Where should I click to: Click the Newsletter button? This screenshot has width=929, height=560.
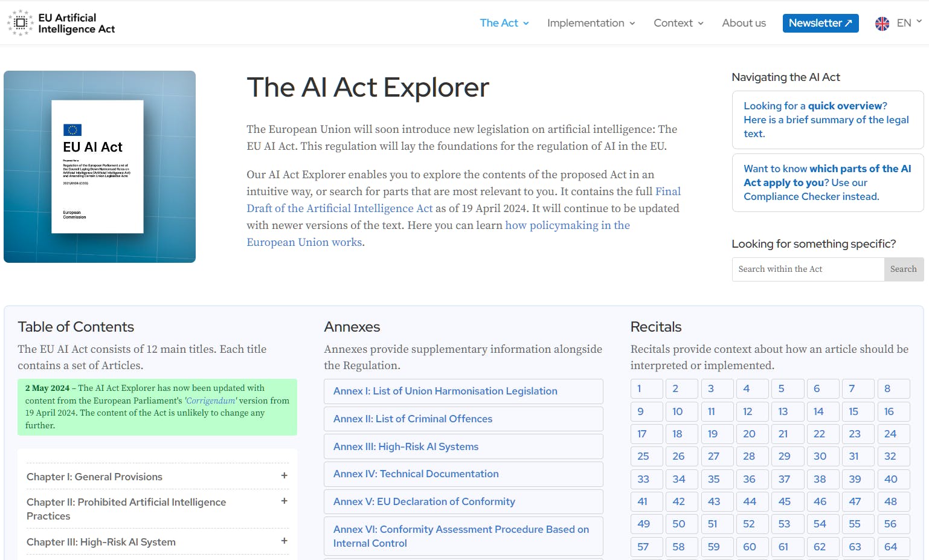click(x=820, y=23)
